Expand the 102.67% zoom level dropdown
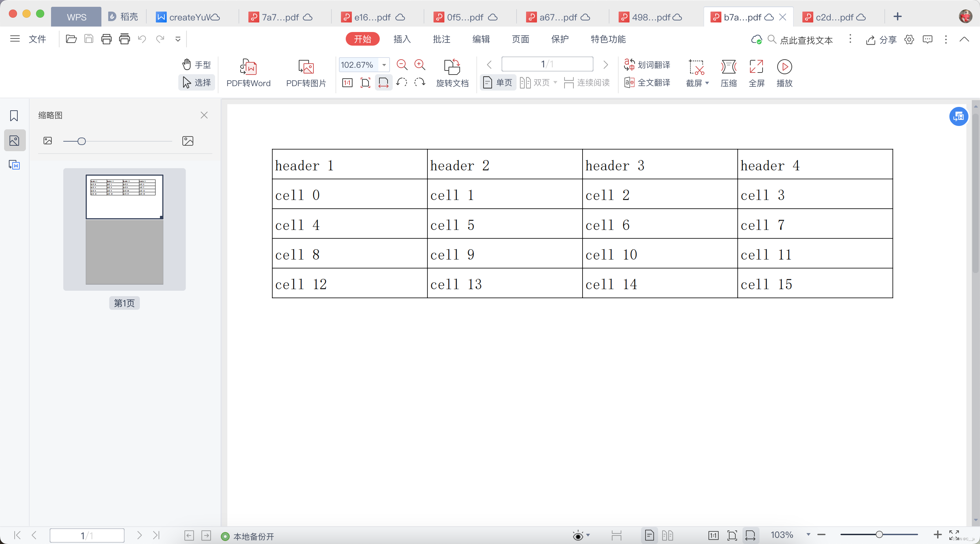Screen dimensions: 980x544 click(x=384, y=65)
